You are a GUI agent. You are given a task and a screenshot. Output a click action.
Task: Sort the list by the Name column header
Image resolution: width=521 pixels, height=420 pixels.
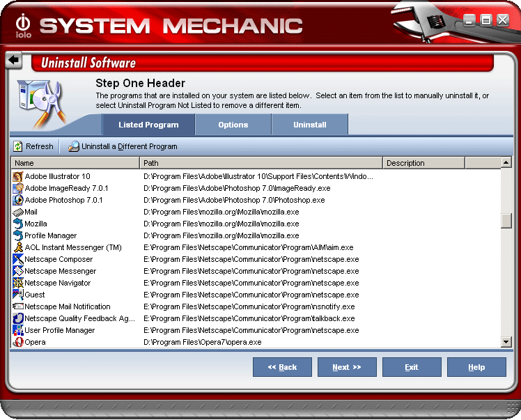coord(75,163)
